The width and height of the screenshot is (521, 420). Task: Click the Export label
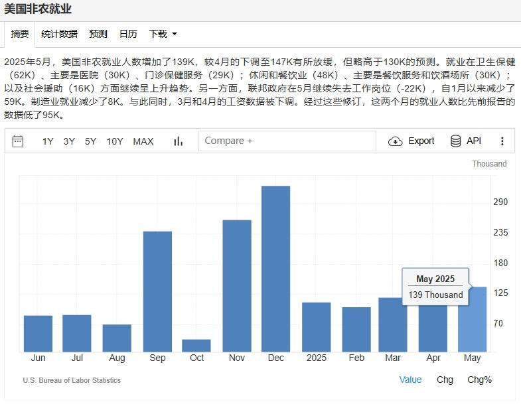pyautogui.click(x=421, y=141)
